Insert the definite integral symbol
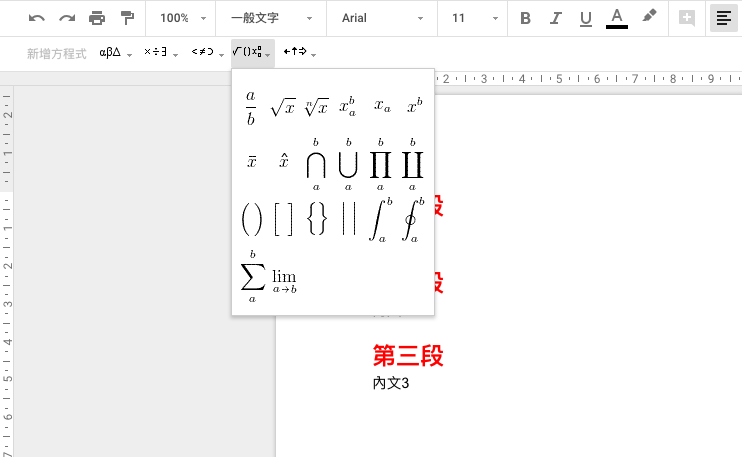Image resolution: width=742 pixels, height=457 pixels. point(379,218)
